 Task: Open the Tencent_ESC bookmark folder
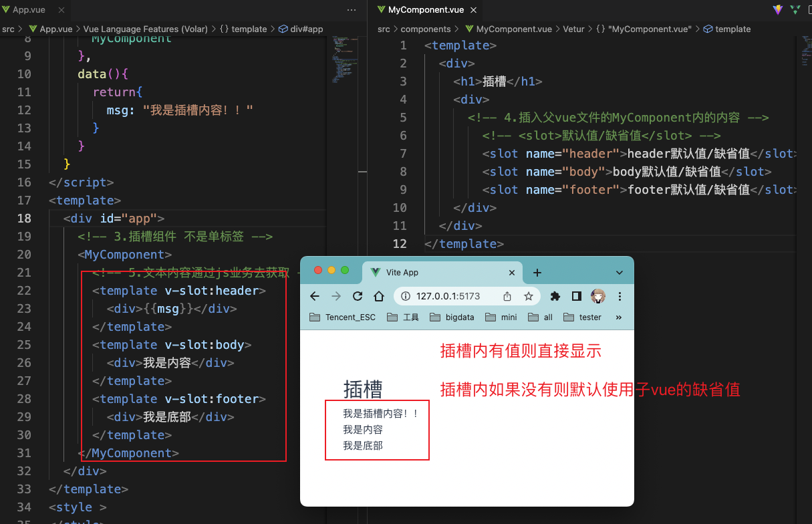coord(342,317)
